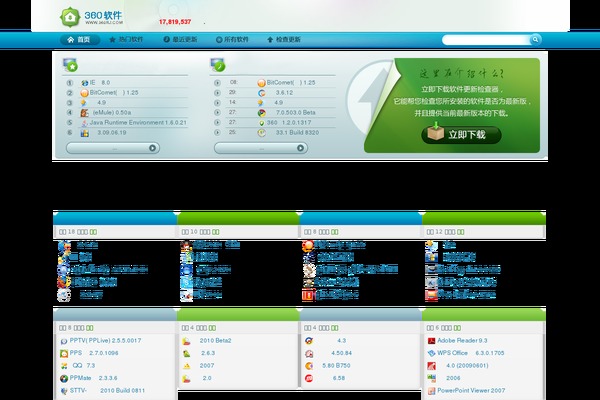Screen dimensions: 600x400
Task: Click the eMule 0.50a icon
Action: (85, 113)
